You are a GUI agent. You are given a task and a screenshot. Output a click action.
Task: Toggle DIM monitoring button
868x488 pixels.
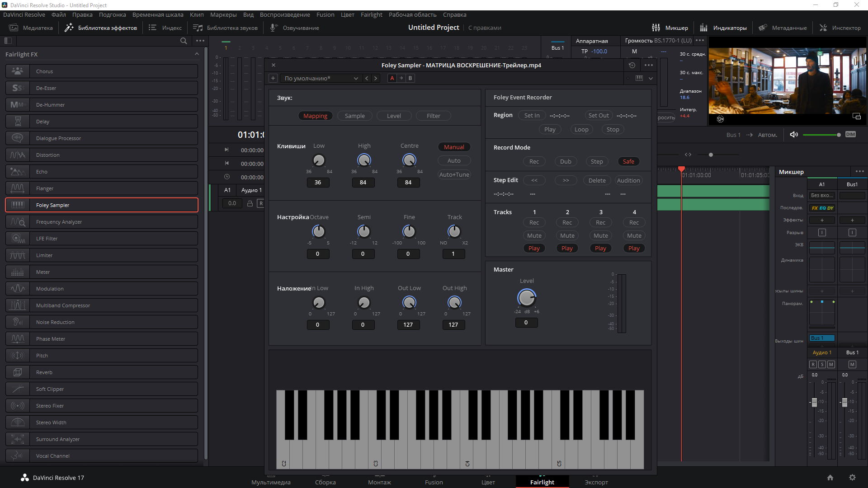click(850, 135)
